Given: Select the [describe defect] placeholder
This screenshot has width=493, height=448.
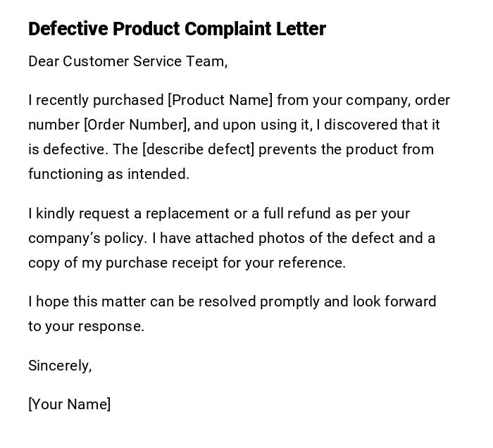Looking at the screenshot, I should (198, 149).
